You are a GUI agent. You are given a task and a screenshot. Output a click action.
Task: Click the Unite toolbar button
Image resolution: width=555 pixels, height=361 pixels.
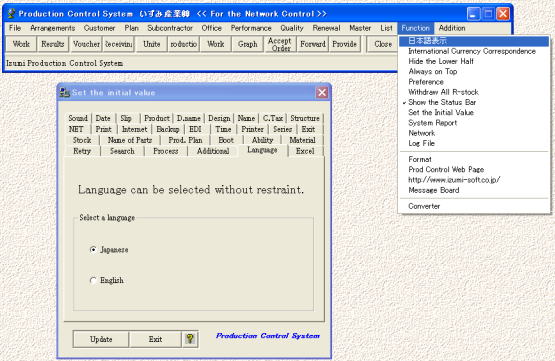[x=151, y=44]
